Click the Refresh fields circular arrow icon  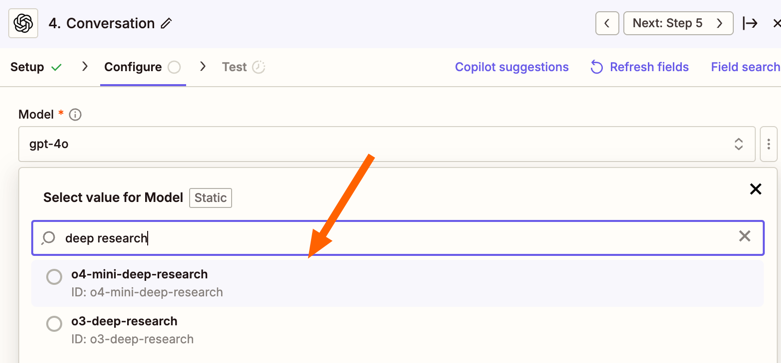coord(596,67)
